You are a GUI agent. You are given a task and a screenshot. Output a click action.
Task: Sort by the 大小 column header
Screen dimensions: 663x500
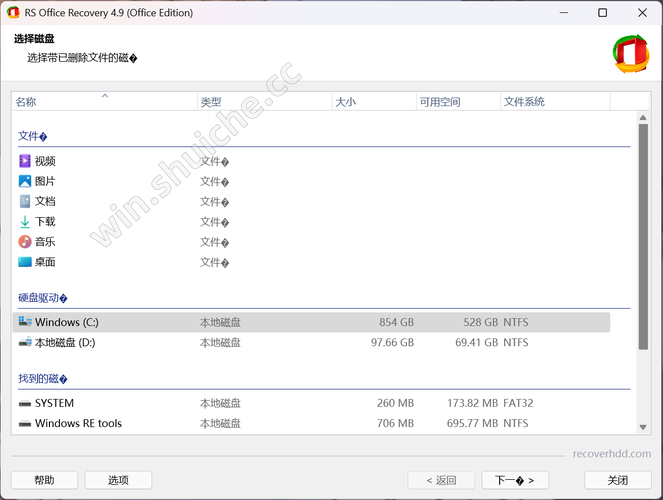pyautogui.click(x=374, y=101)
